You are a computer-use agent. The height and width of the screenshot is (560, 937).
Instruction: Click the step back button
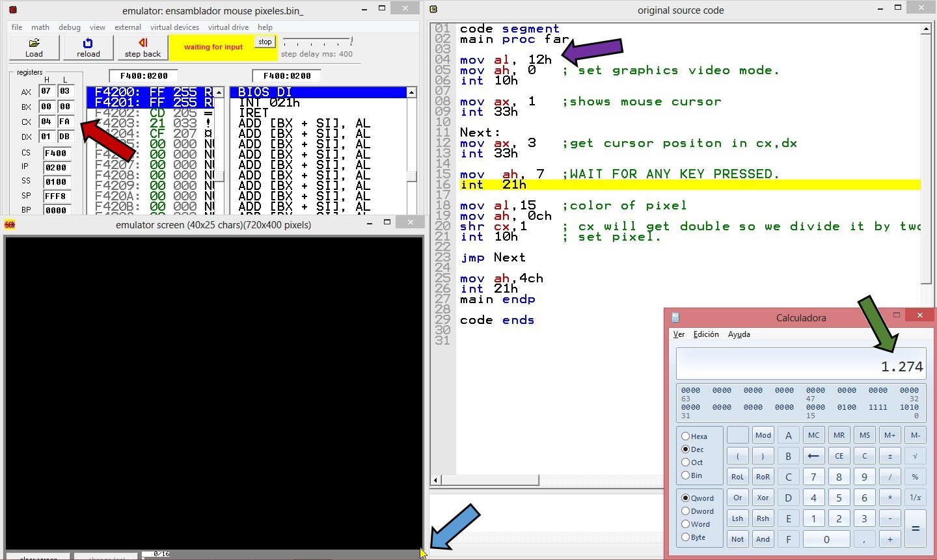[x=143, y=47]
